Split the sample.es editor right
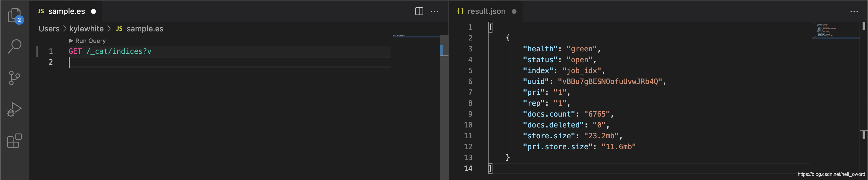 [x=419, y=11]
